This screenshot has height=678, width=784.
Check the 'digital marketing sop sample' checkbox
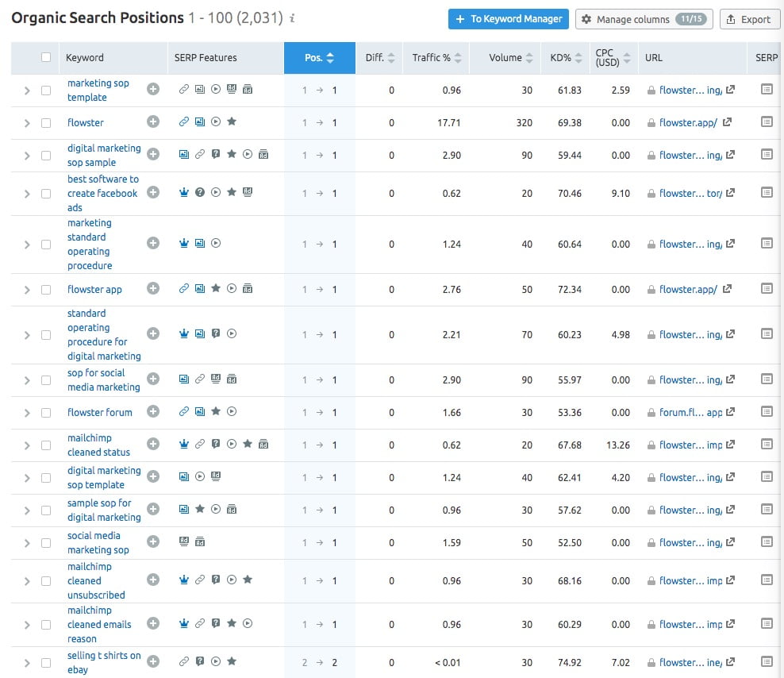[46, 155]
